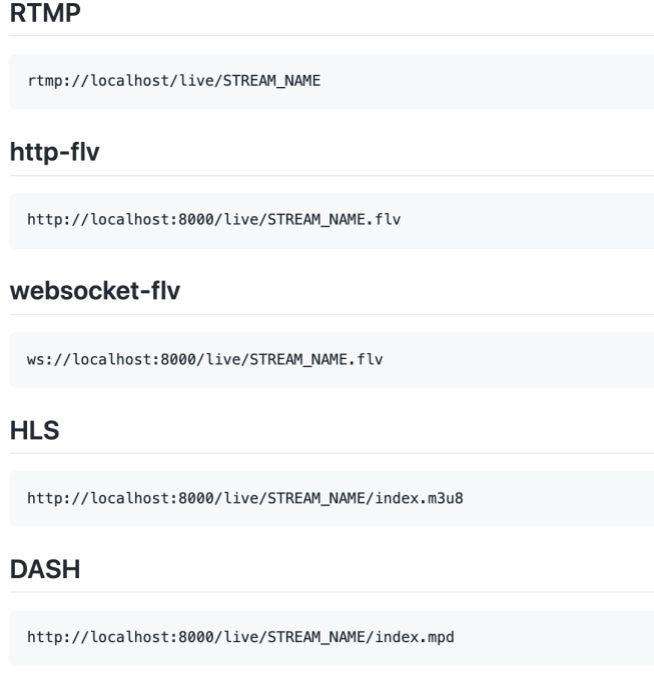
Task: Click the ws://localhost:8000 websocket URL text
Action: click(x=205, y=360)
